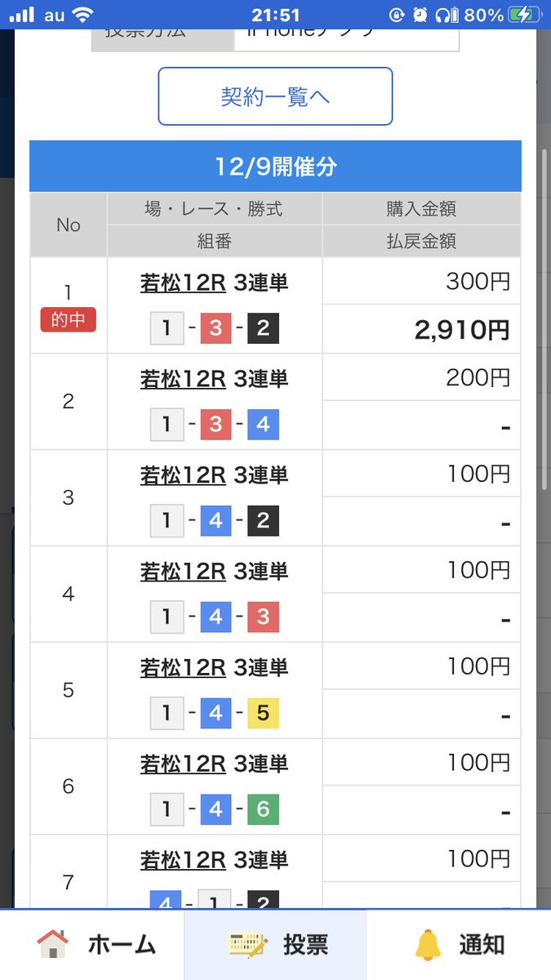Tap the 購入金額 column header
This screenshot has height=980, width=551.
(421, 209)
